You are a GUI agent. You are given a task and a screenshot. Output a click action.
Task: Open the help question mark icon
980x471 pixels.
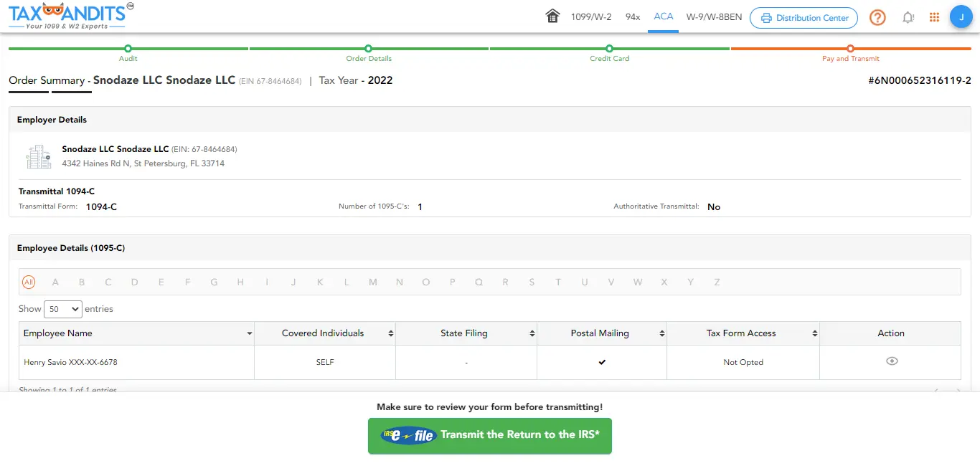click(x=877, y=17)
